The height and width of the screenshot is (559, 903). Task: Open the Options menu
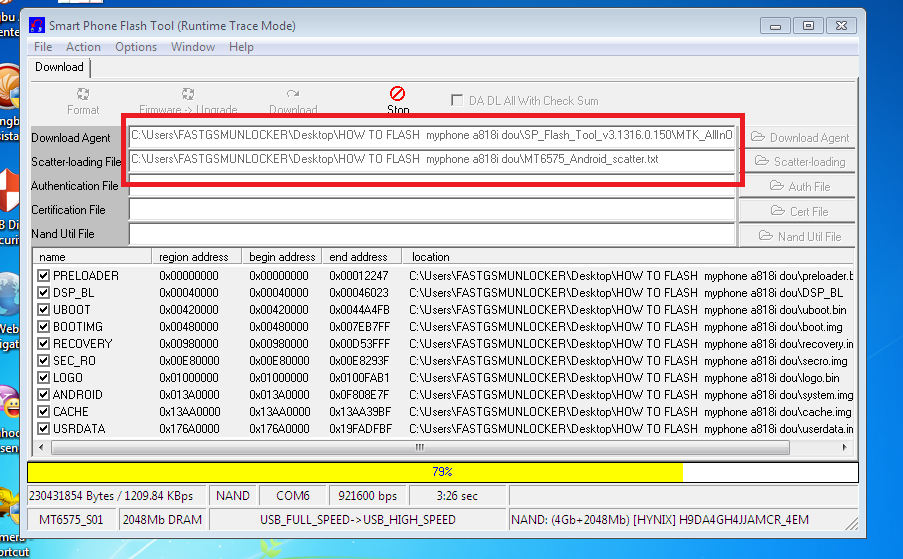point(136,47)
